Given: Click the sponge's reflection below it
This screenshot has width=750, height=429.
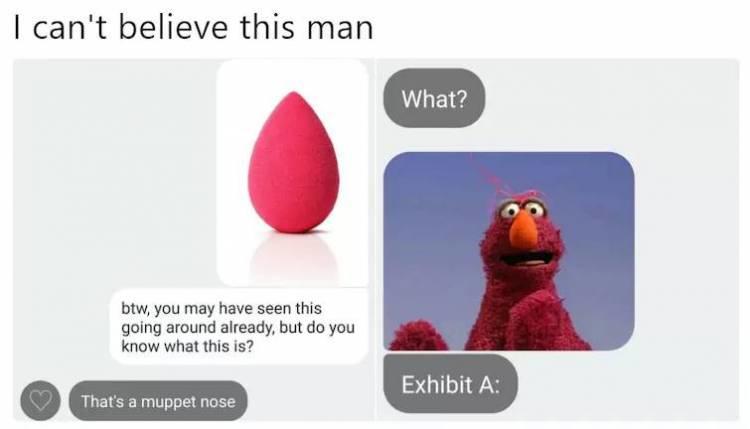Looking at the screenshot, I should [x=293, y=258].
